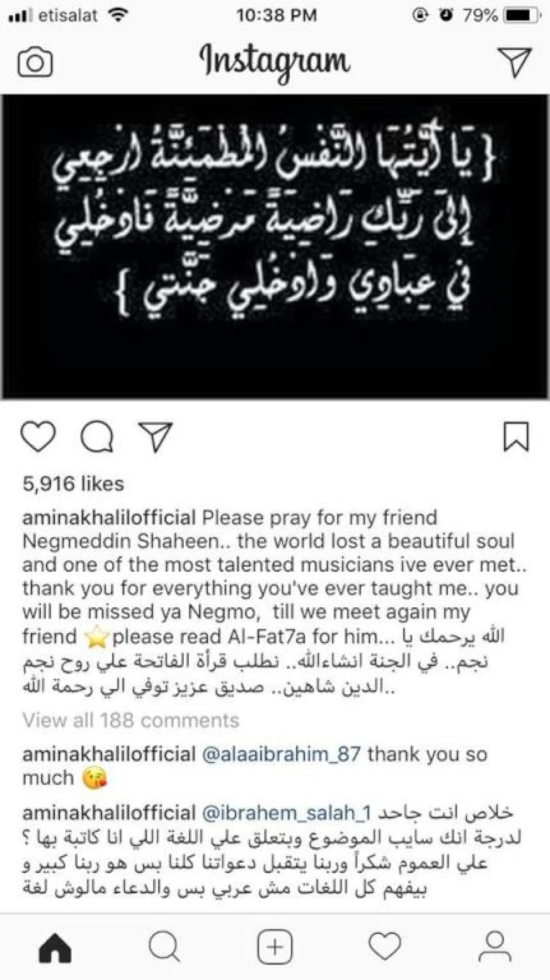Open Profile tab person icon
Viewport: 550px width, 980px height.
pyautogui.click(x=495, y=947)
